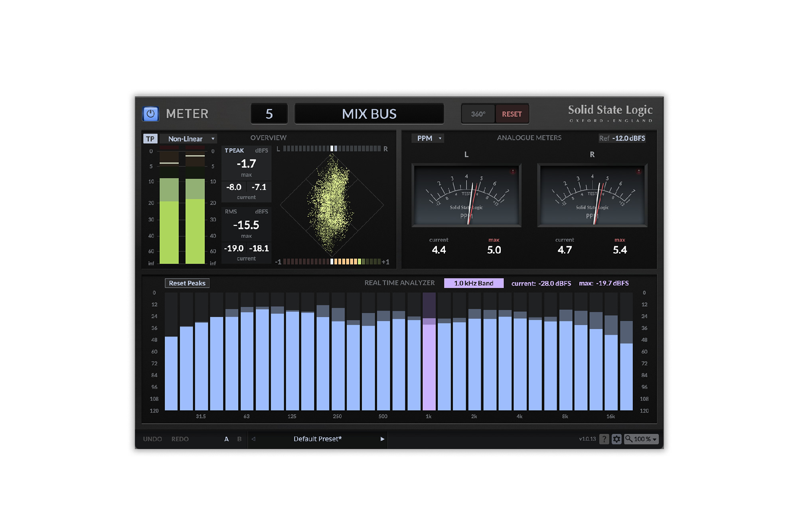Click the Reset Peaks button
The image size is (798, 532).
coord(187,283)
